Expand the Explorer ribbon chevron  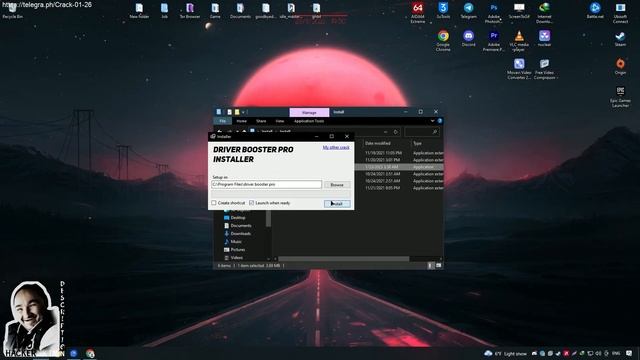coord(432,121)
